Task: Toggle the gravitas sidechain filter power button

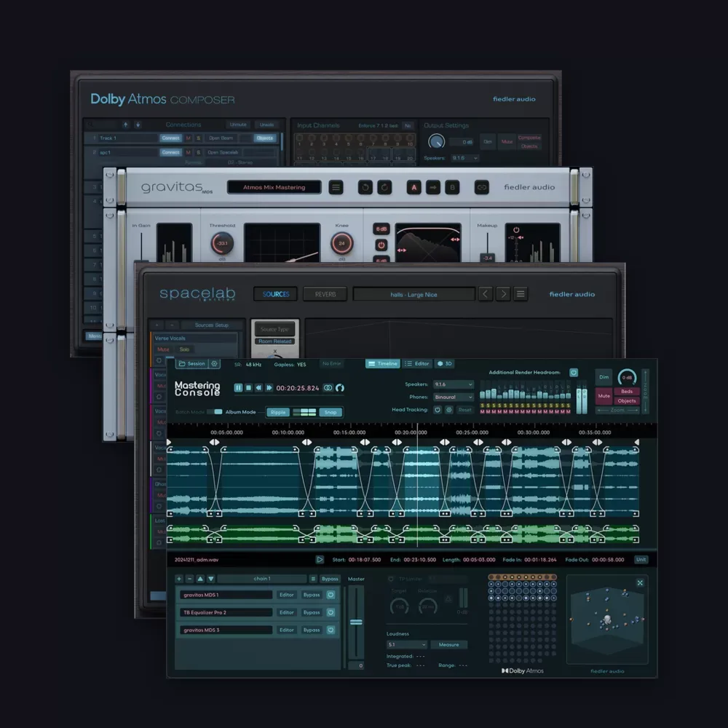Action: click(381, 245)
